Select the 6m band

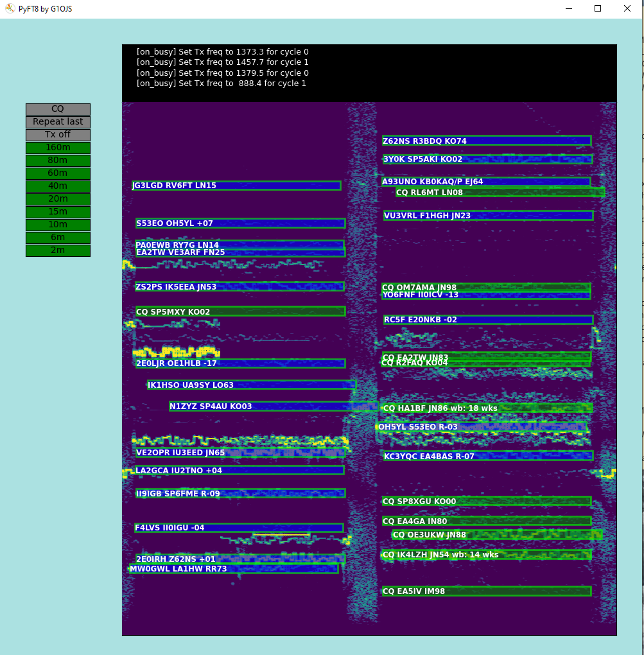click(58, 238)
